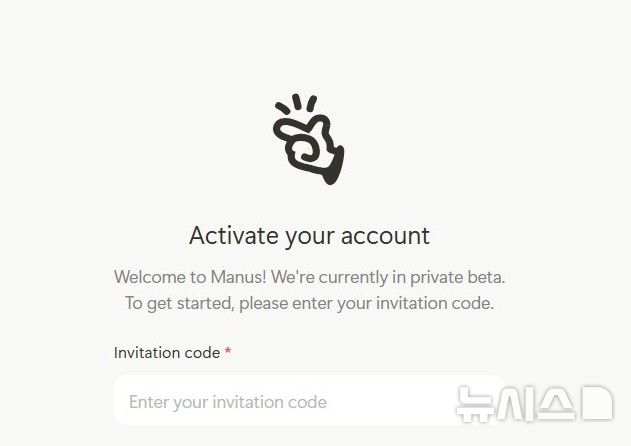Click the word 'Manus!' in the welcome text

tap(238, 277)
